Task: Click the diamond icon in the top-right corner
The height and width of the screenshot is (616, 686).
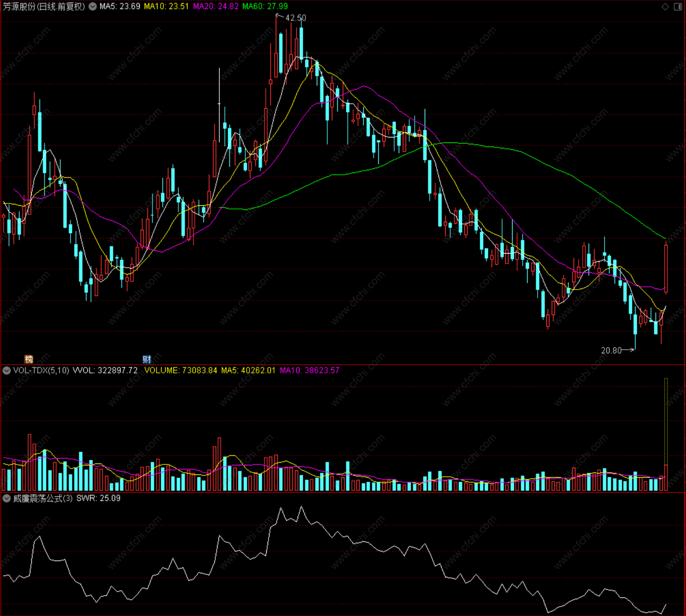Action: tap(665, 6)
